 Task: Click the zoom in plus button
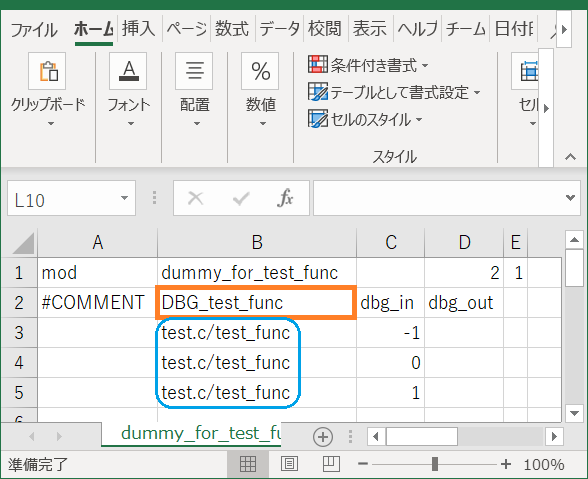coord(506,464)
